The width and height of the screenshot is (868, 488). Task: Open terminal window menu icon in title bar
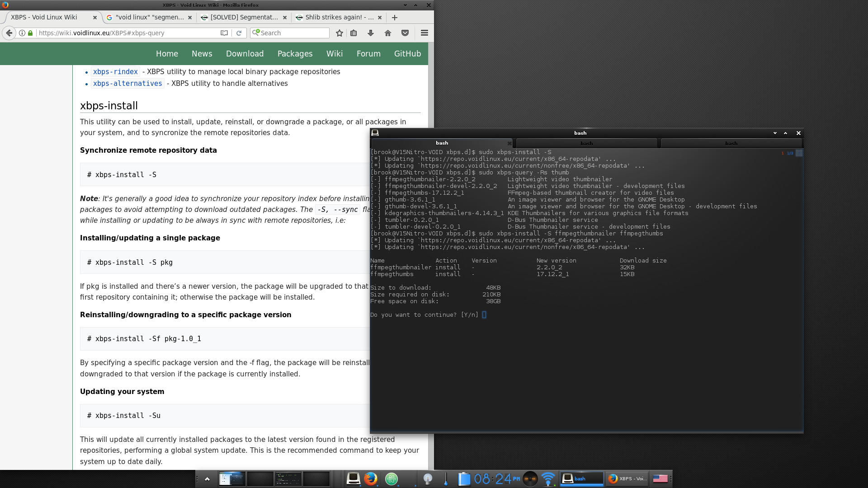tap(375, 133)
